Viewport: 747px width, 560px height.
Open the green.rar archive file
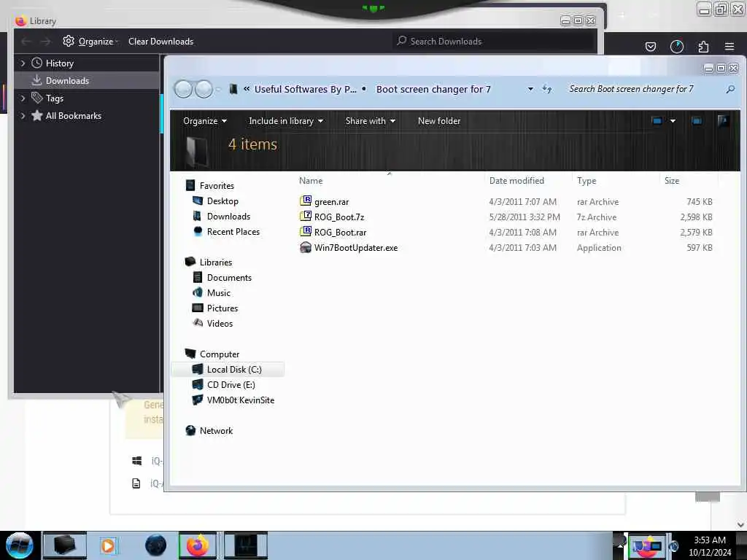pyautogui.click(x=331, y=202)
